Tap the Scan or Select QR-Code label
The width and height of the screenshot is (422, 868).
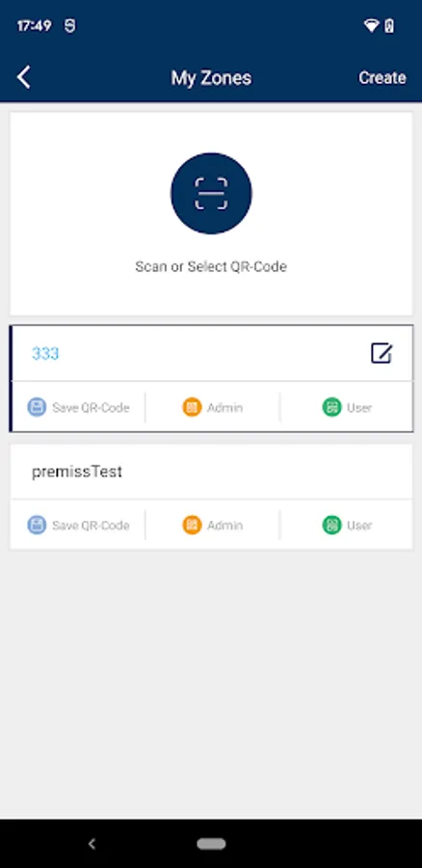coord(211,267)
